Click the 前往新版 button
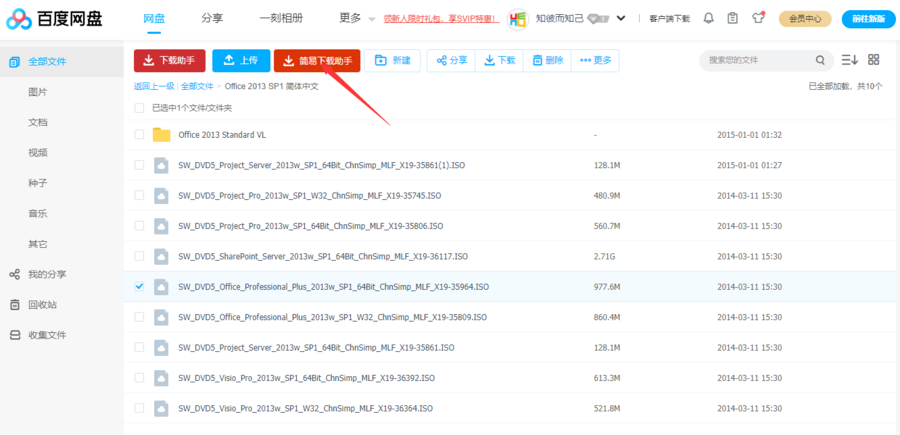Screen dimensions: 900x435 (x=868, y=19)
